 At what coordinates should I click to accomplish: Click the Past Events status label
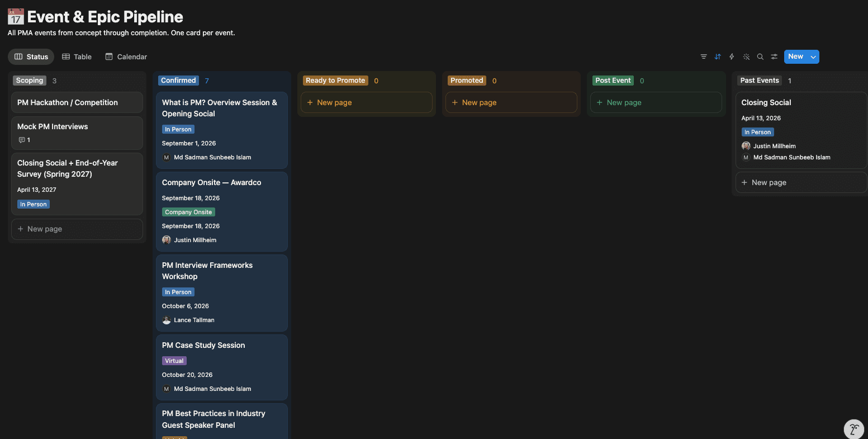click(760, 81)
